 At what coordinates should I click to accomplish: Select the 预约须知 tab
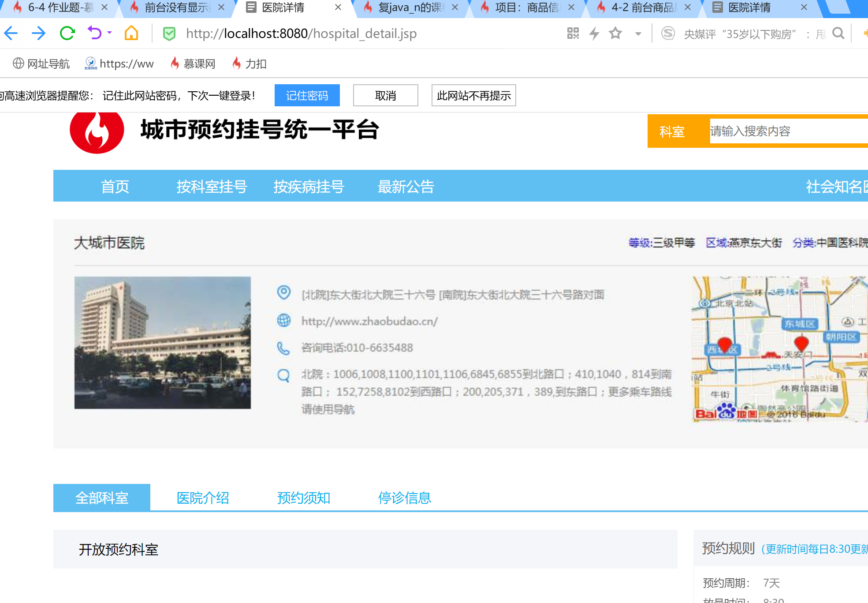tap(304, 498)
